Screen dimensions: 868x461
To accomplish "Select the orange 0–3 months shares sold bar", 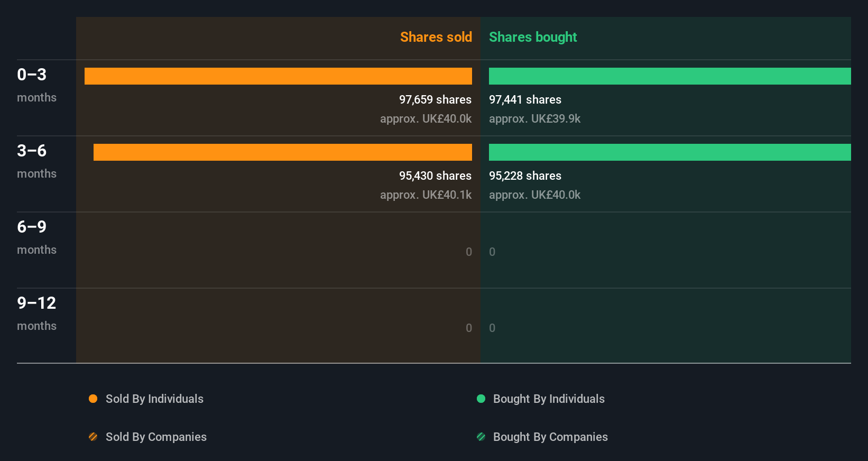I will click(x=278, y=76).
